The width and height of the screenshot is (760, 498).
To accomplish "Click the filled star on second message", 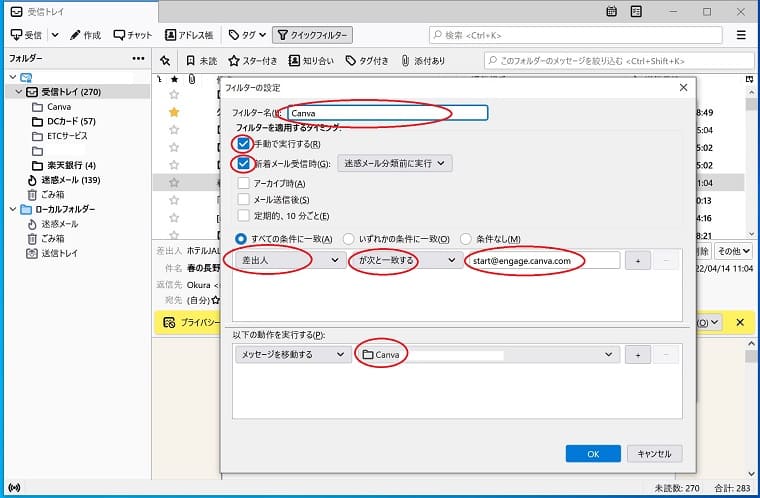I will coord(174,112).
